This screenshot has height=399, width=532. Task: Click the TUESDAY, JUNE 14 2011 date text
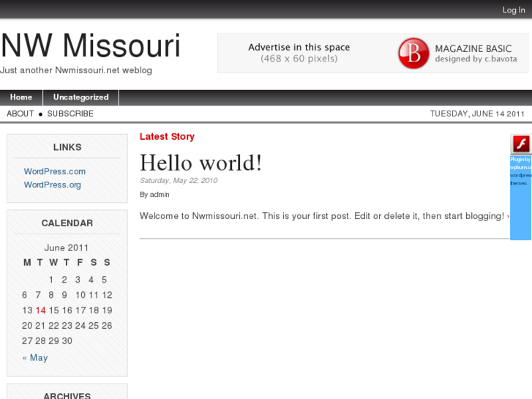pos(477,113)
